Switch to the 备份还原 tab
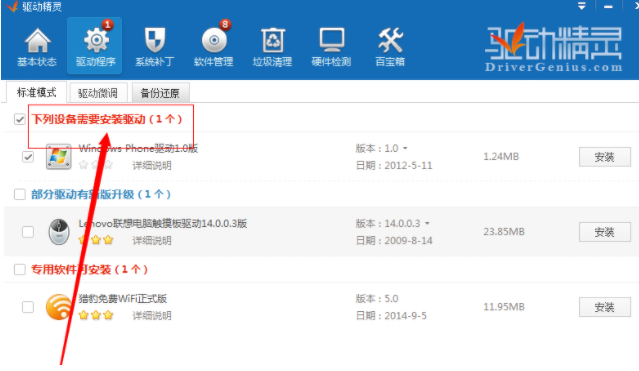 [x=160, y=93]
